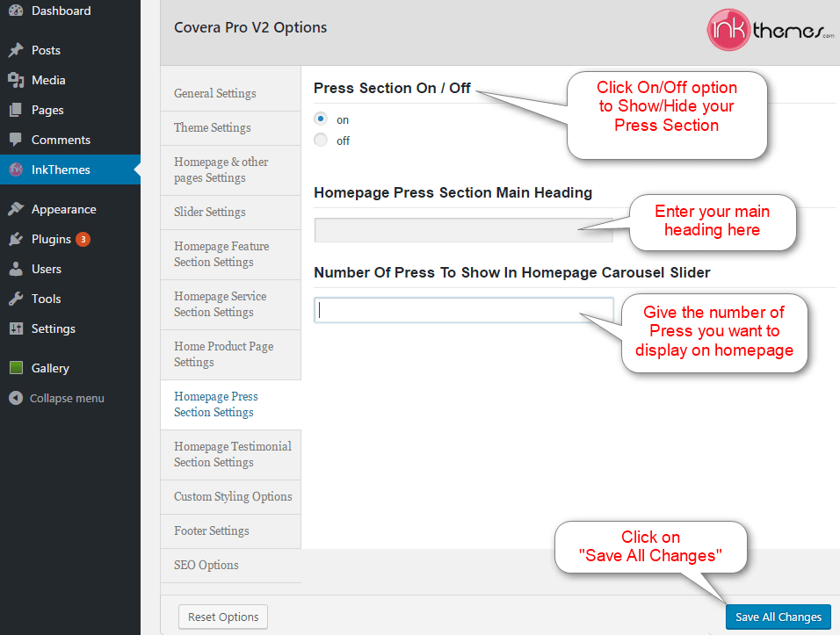The height and width of the screenshot is (635, 840).
Task: Click the InkThemes logo icon in sidebar
Action: (16, 170)
